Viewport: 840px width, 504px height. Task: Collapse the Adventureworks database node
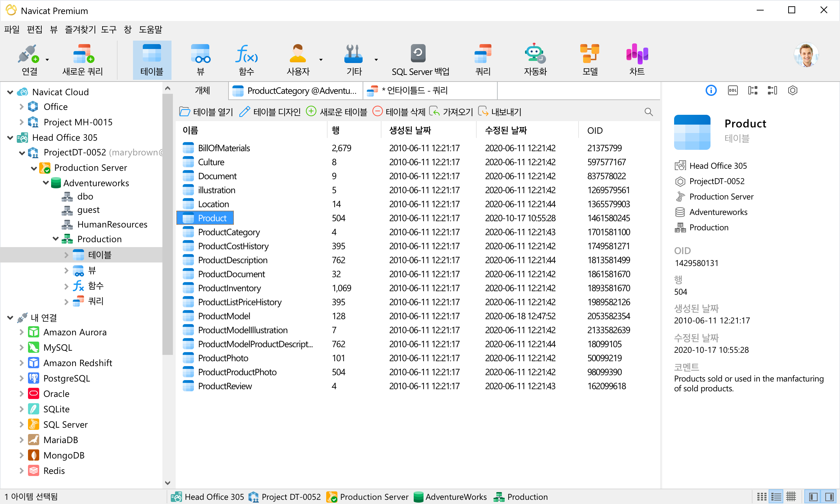point(46,183)
